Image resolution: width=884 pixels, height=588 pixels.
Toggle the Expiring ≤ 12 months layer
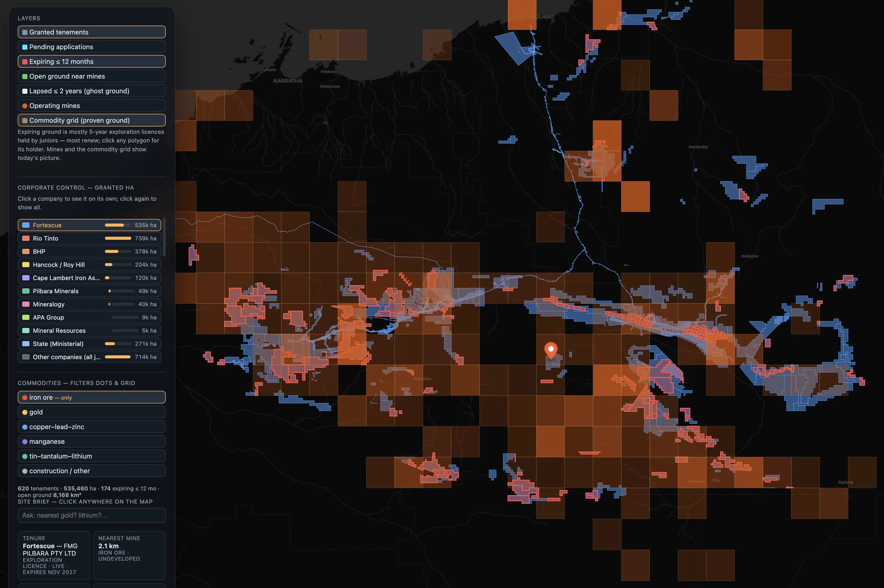tap(91, 62)
